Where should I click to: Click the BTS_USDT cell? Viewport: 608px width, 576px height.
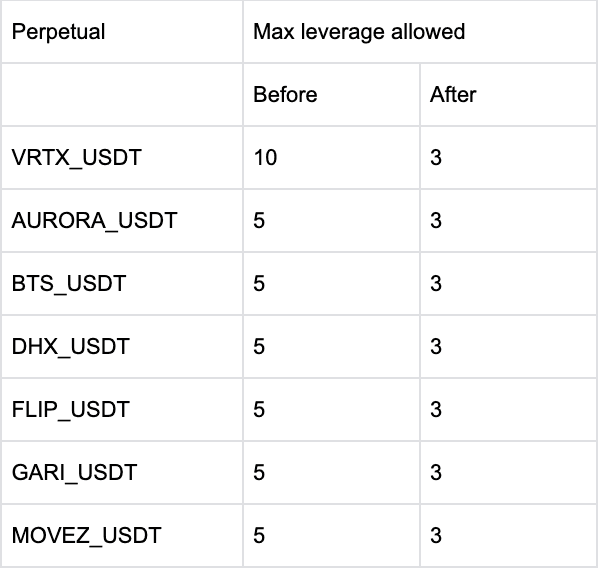click(x=69, y=284)
